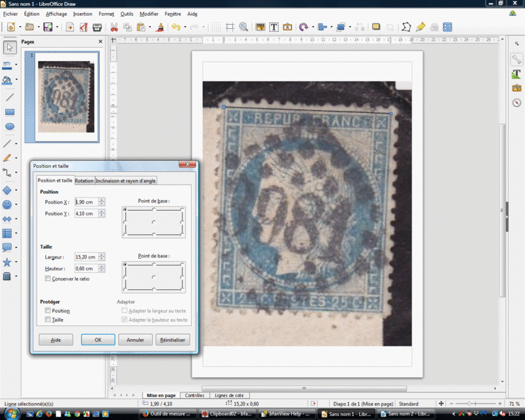Click the Paste clipboard icon
This screenshot has height=420, width=525.
pos(141,27)
